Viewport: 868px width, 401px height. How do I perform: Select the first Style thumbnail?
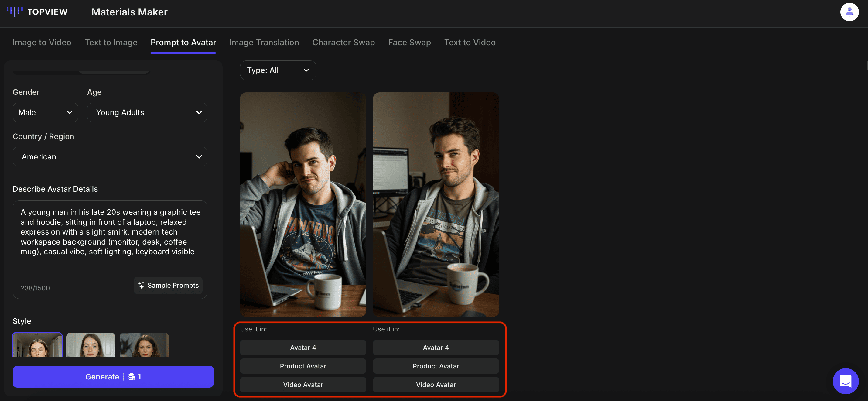(37, 345)
